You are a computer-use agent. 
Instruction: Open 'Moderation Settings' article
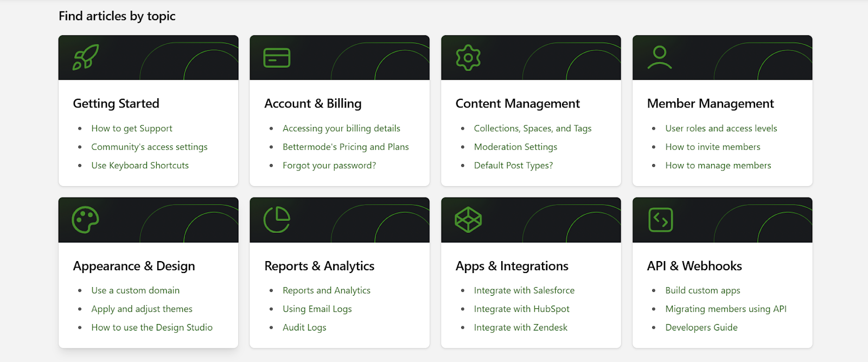[515, 147]
